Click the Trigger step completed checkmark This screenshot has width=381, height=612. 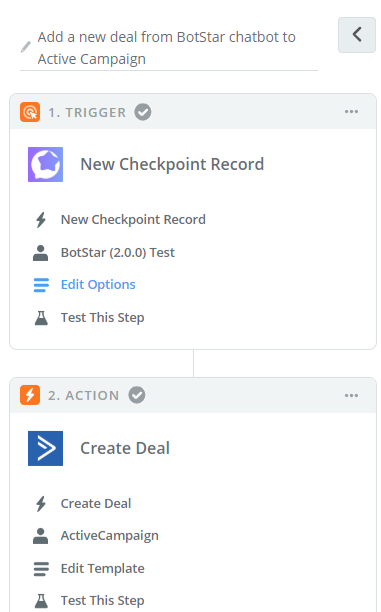143,112
